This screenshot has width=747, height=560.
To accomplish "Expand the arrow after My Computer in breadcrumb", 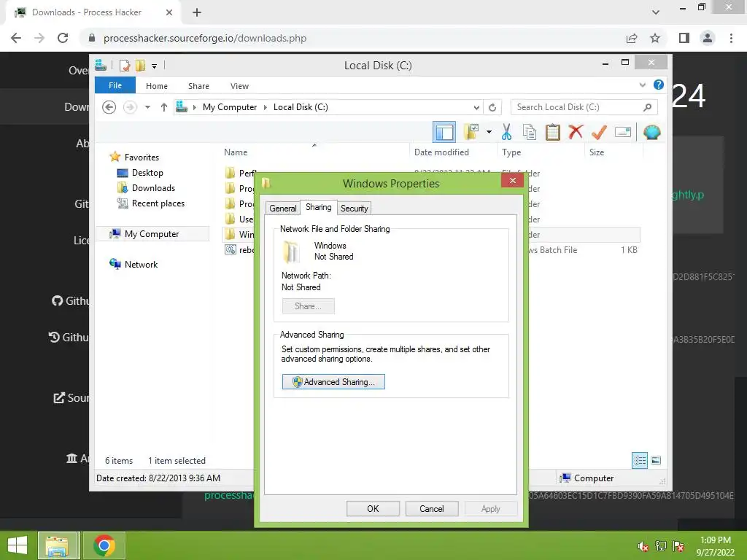I will coord(266,107).
